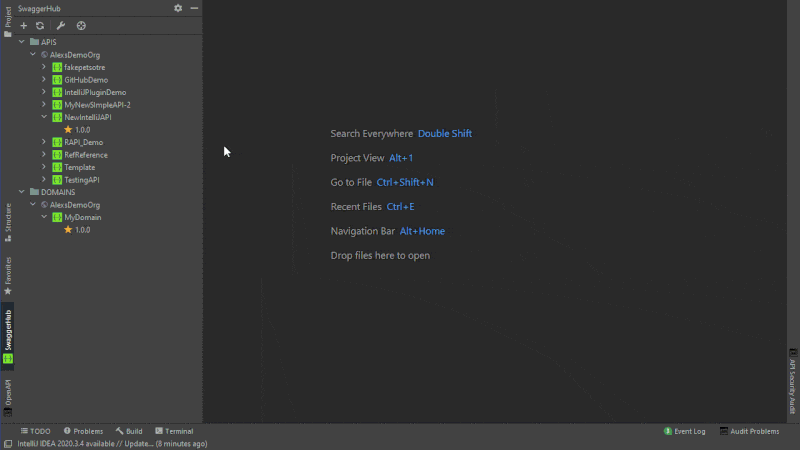
Task: Click the RefReference API icon
Action: click(57, 155)
